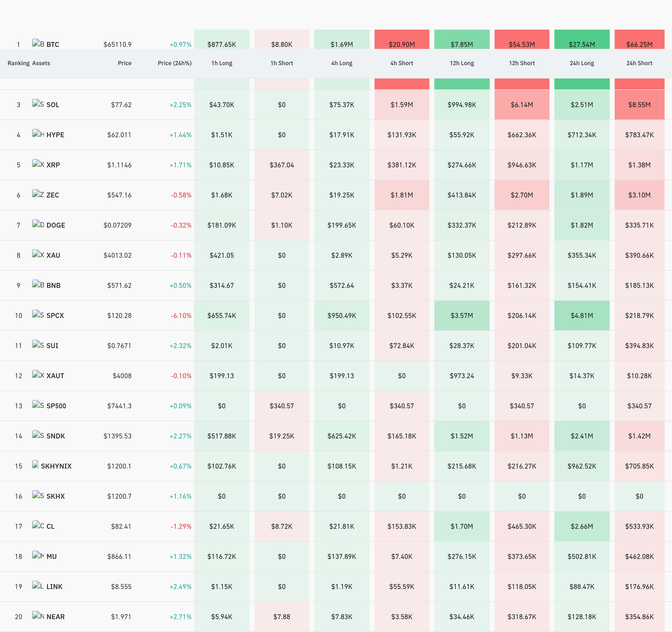Sort by the 12h Long column header
This screenshot has width=672, height=632.
[x=462, y=63]
